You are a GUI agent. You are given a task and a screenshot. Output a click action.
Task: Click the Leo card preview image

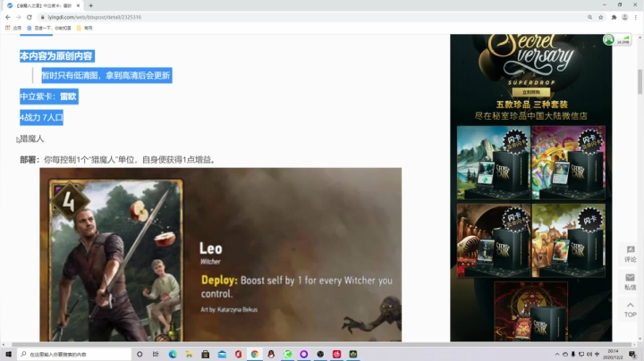tap(221, 255)
